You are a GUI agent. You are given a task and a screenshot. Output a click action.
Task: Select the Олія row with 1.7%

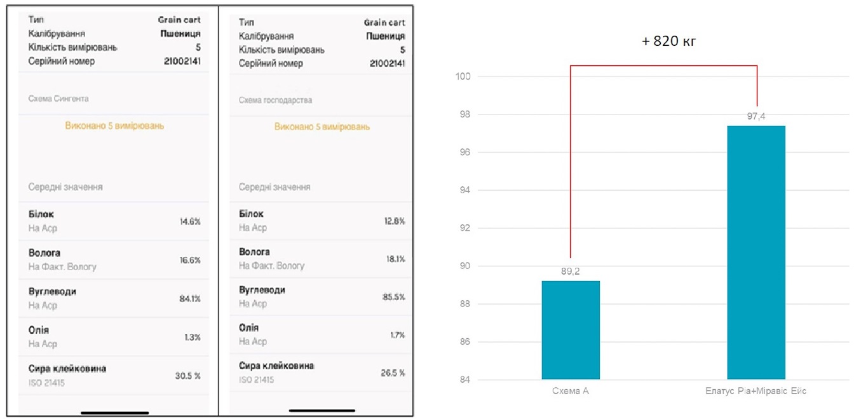click(322, 334)
